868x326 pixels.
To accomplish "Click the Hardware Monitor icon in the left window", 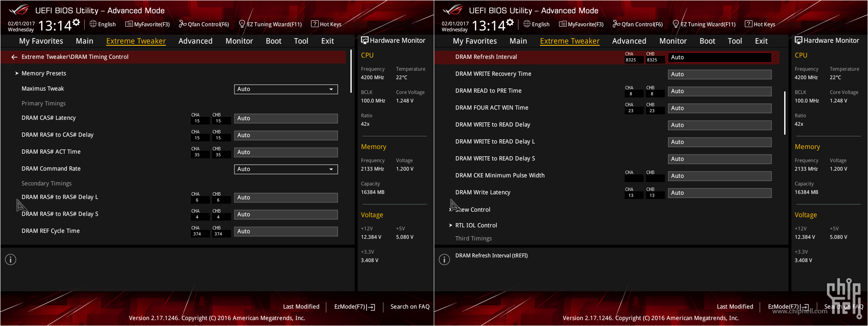I will coord(365,40).
